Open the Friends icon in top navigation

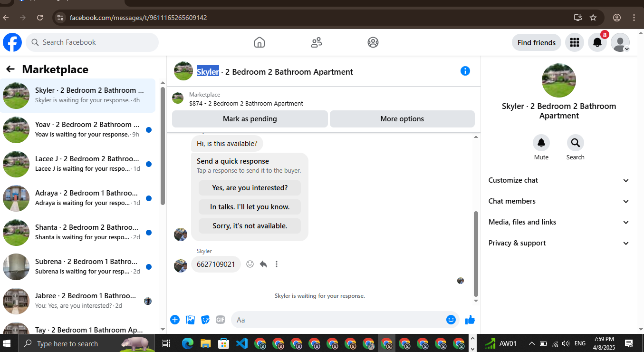coord(317,42)
